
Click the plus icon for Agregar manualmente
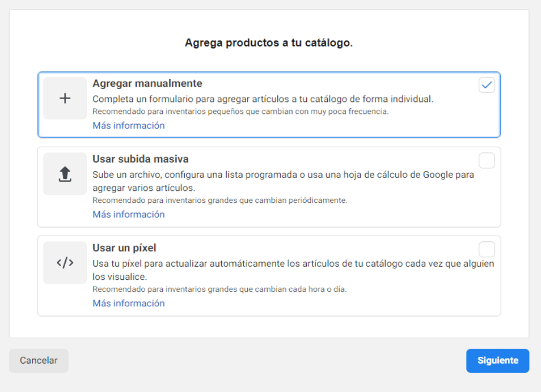65,98
